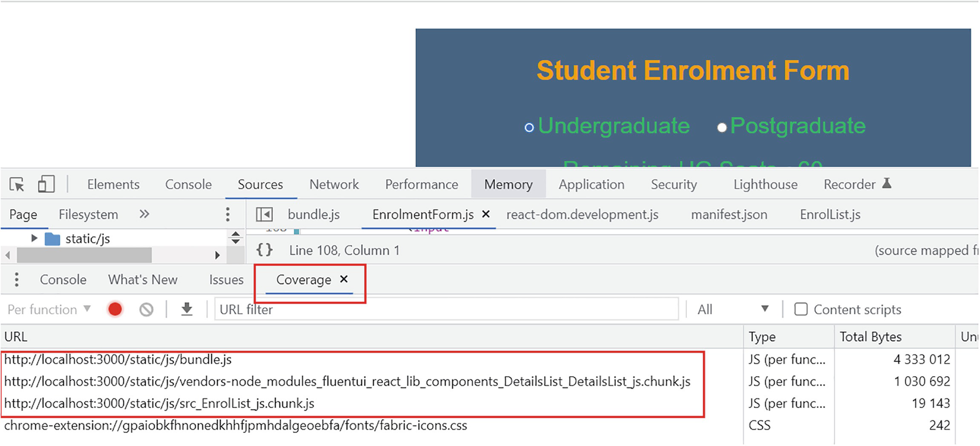Screen dimensions: 980x446
Task: Click the red record coverage button
Action: (x=115, y=309)
